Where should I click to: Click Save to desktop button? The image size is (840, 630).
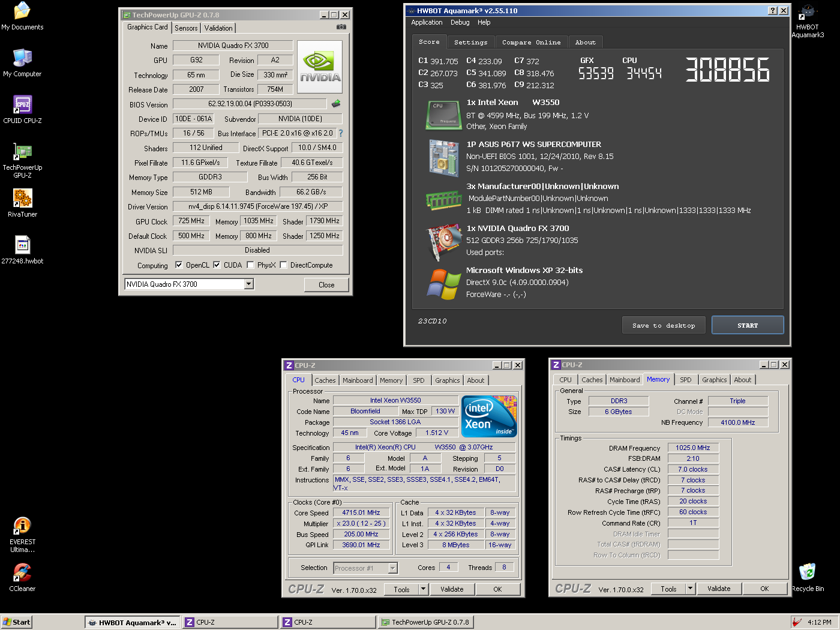664,325
